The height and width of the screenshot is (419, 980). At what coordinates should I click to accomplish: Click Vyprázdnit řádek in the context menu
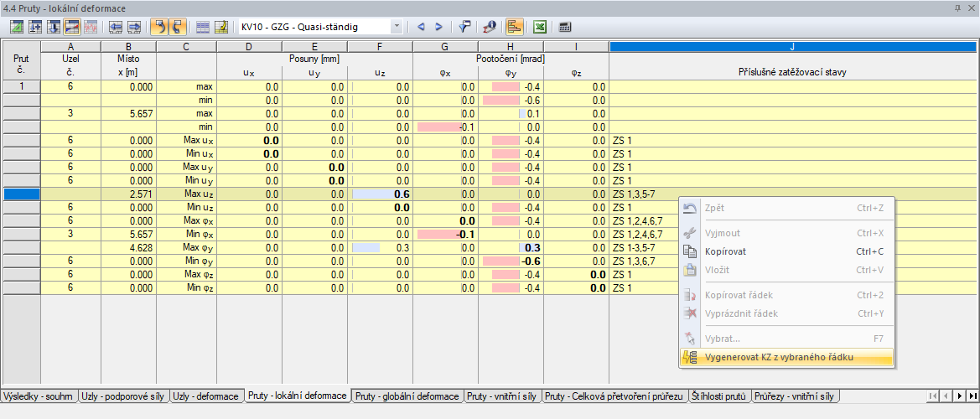coord(786,313)
